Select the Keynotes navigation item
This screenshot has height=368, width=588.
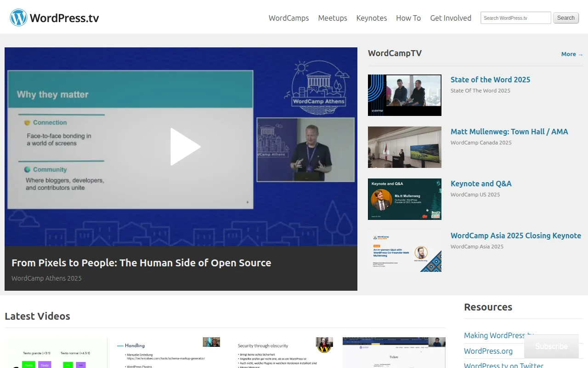(x=371, y=18)
